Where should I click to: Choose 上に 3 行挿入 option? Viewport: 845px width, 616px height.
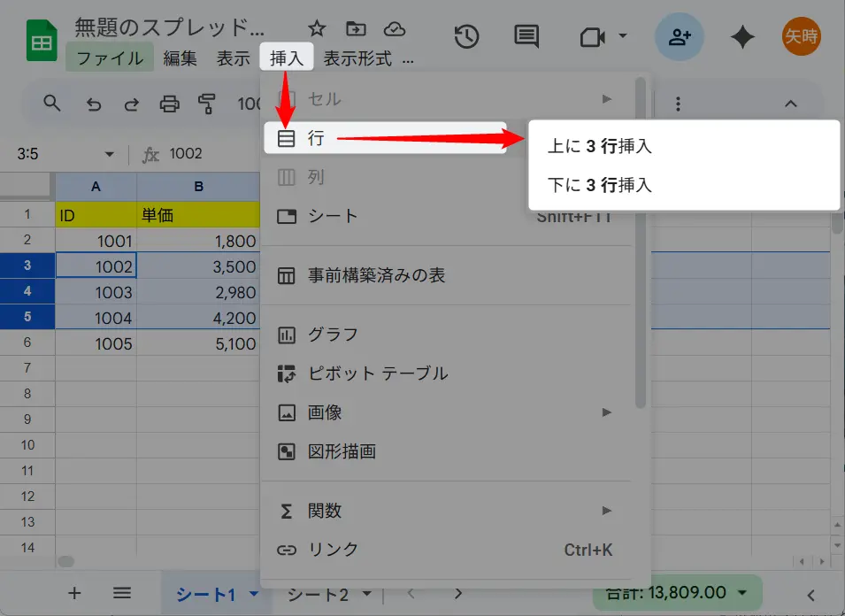coord(599,147)
